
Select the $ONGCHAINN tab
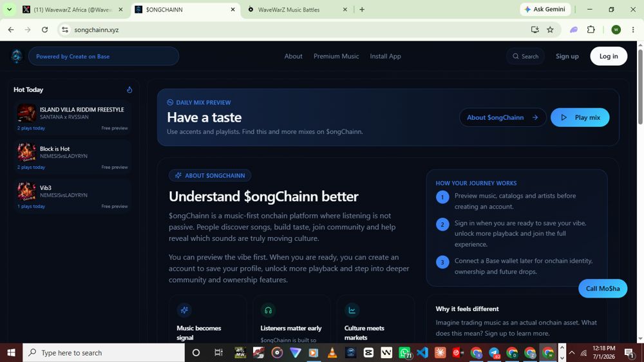tap(185, 10)
